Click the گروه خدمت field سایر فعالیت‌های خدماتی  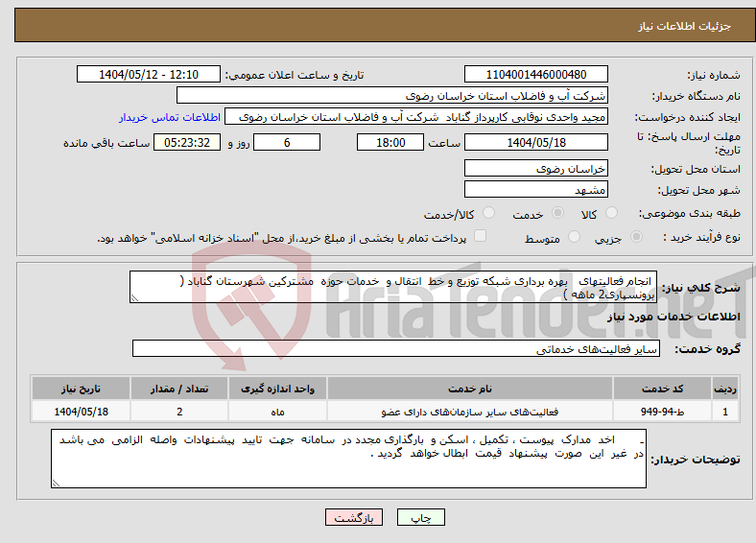pos(396,348)
